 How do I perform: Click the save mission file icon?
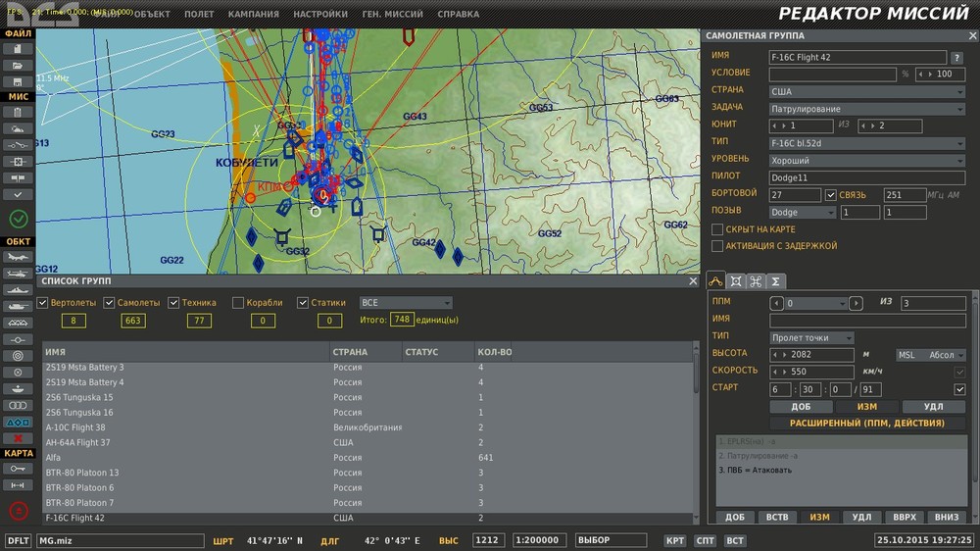(x=18, y=80)
